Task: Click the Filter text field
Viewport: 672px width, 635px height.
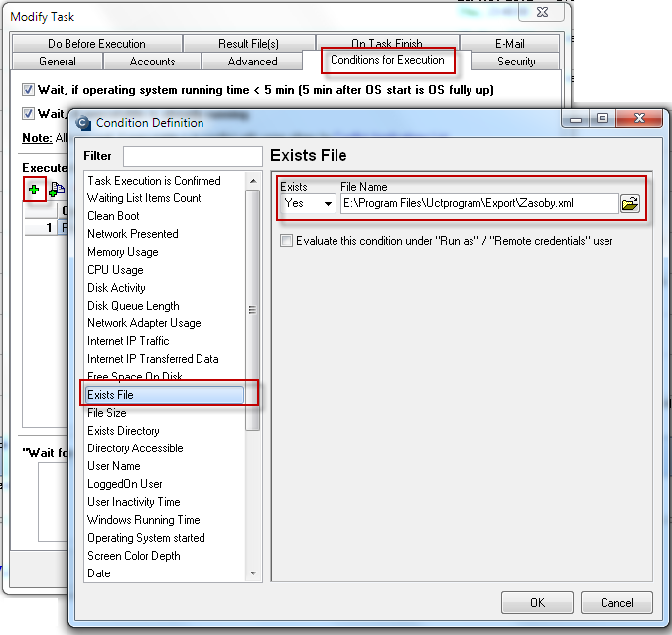Action: pos(193,156)
